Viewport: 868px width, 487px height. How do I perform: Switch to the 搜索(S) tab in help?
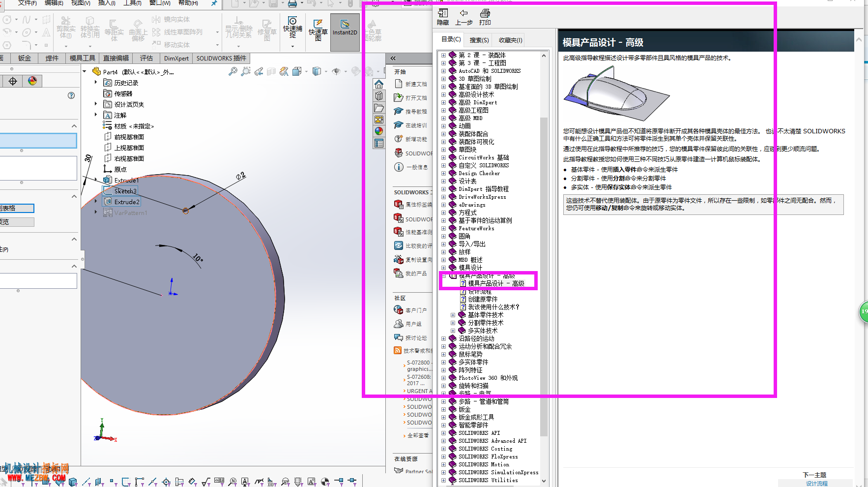tap(479, 40)
